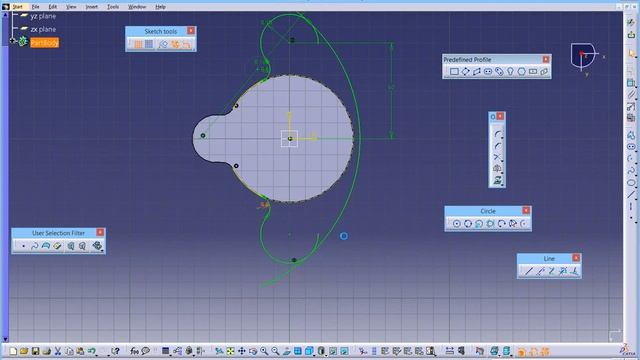
Task: Open the Window menu
Action: pyautogui.click(x=137, y=7)
